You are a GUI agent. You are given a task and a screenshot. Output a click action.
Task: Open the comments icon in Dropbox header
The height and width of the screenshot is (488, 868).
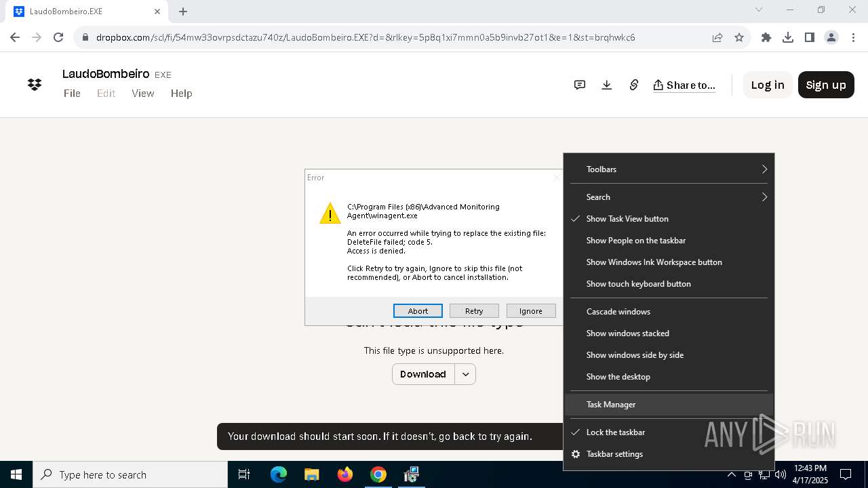click(x=580, y=85)
